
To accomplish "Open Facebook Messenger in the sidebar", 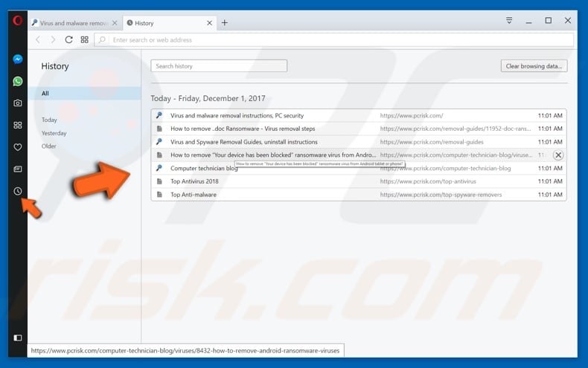I will 18,59.
